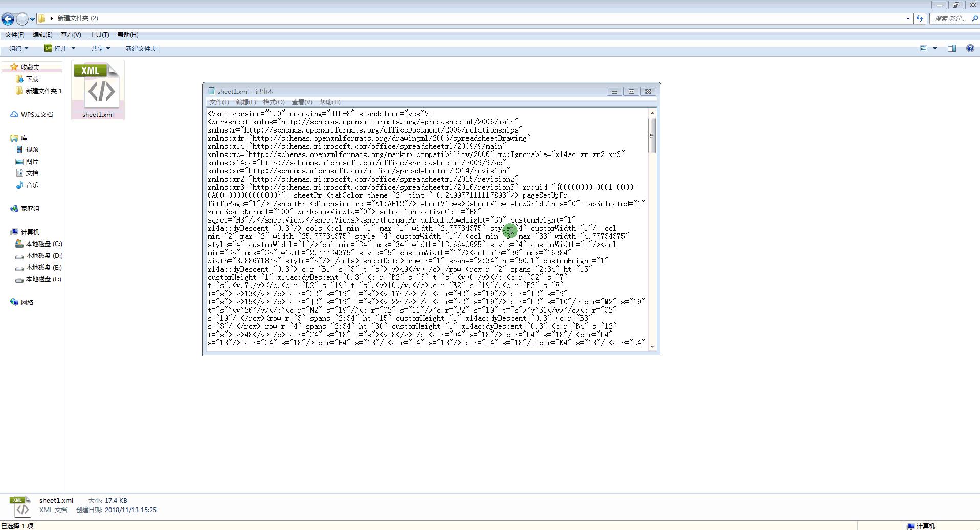This screenshot has width=980, height=530.
Task: Open Explorer 编辑(E) menu
Action: [42, 35]
